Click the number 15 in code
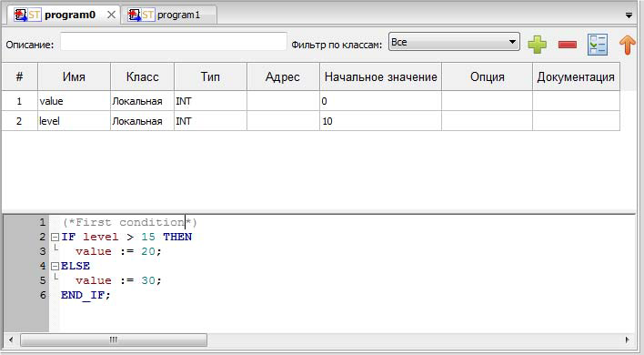Viewport: 644px width, 355px height. tap(148, 237)
